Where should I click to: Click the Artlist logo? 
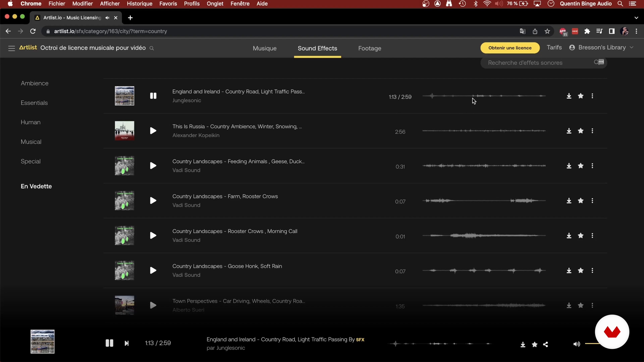click(28, 47)
